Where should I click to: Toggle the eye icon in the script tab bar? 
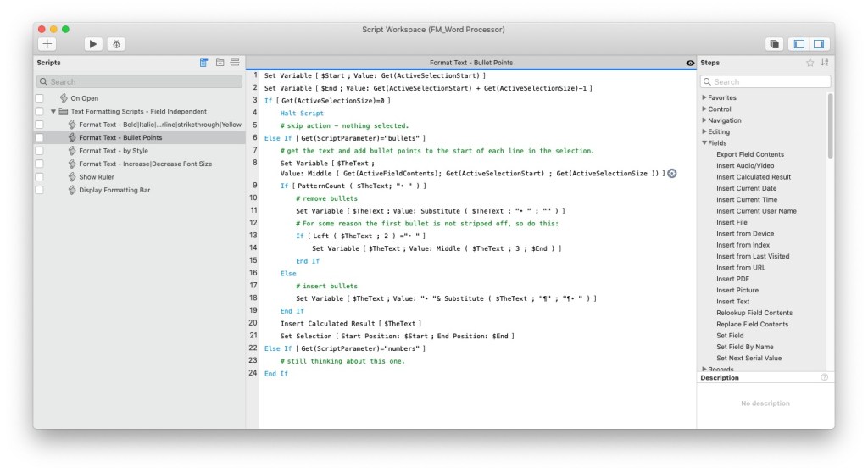point(689,63)
